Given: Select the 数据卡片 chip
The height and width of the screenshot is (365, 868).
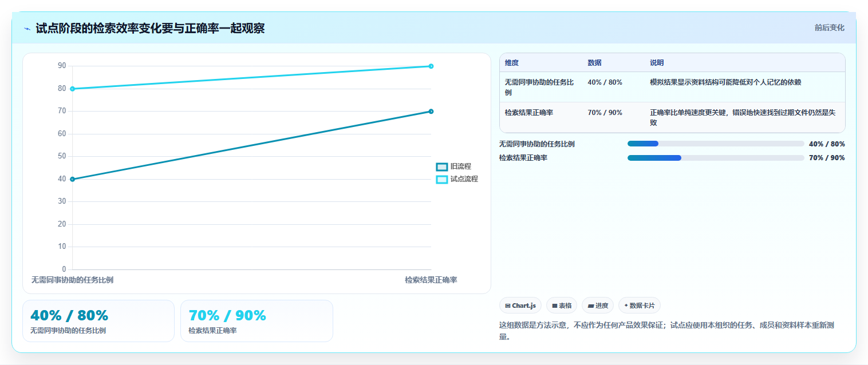Looking at the screenshot, I should pos(639,306).
